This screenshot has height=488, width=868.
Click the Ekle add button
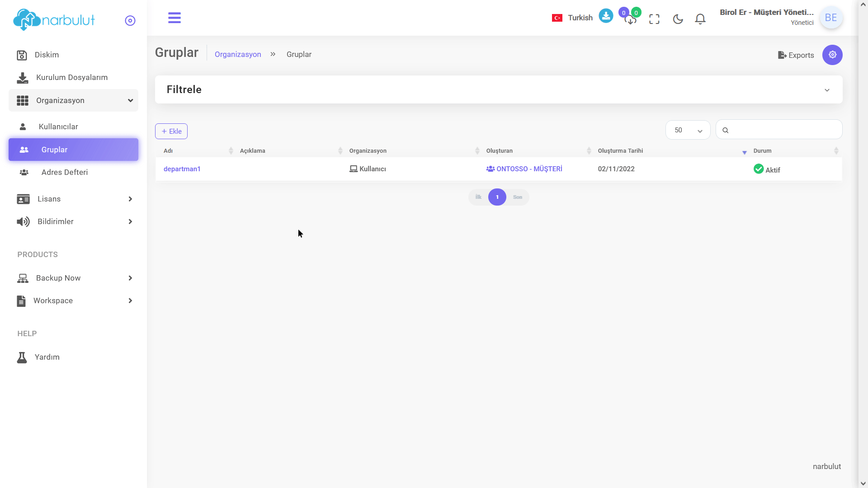tap(171, 131)
